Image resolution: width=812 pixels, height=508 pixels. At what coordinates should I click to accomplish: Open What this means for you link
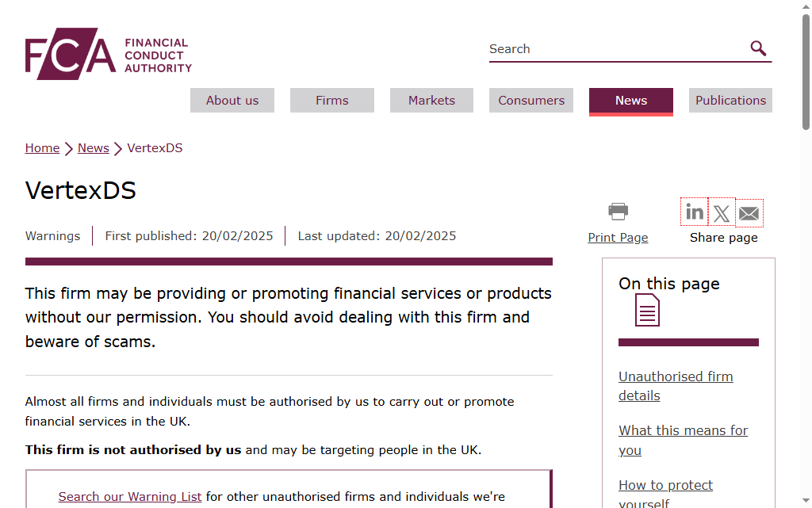683,440
